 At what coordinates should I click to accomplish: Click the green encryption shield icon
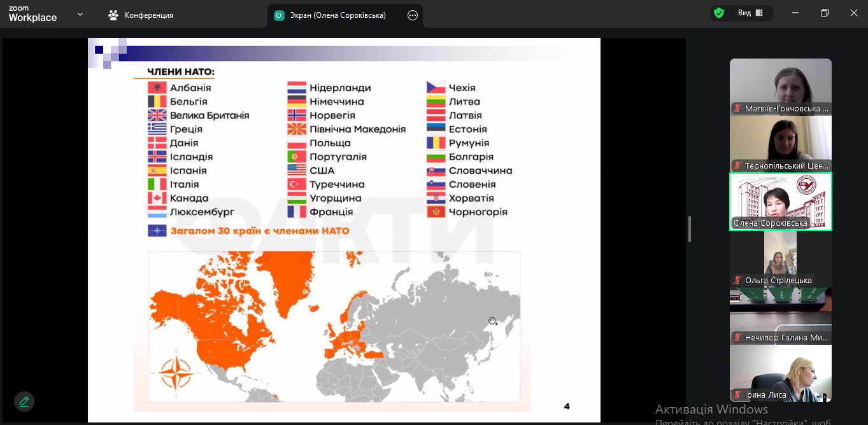point(719,13)
